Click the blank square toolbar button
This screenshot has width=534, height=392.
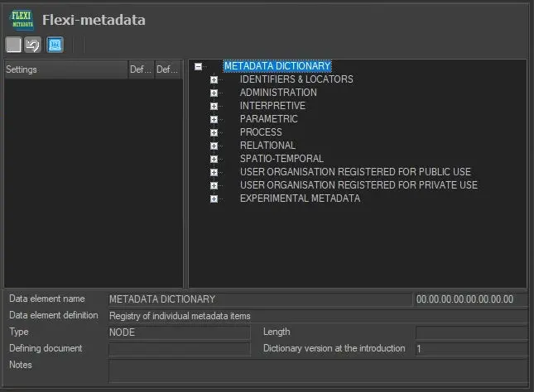(14, 45)
